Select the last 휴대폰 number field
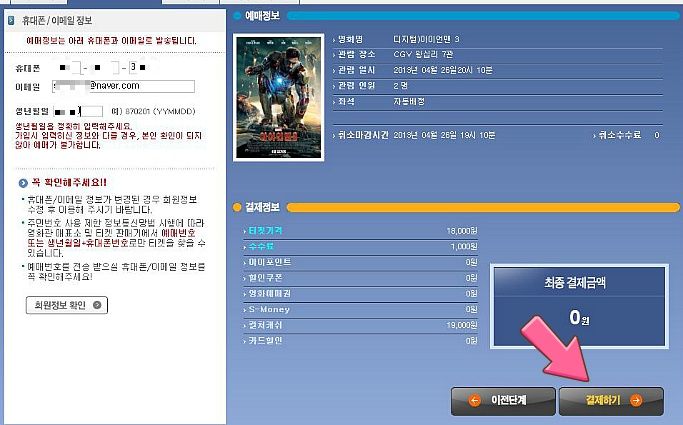 [x=138, y=67]
